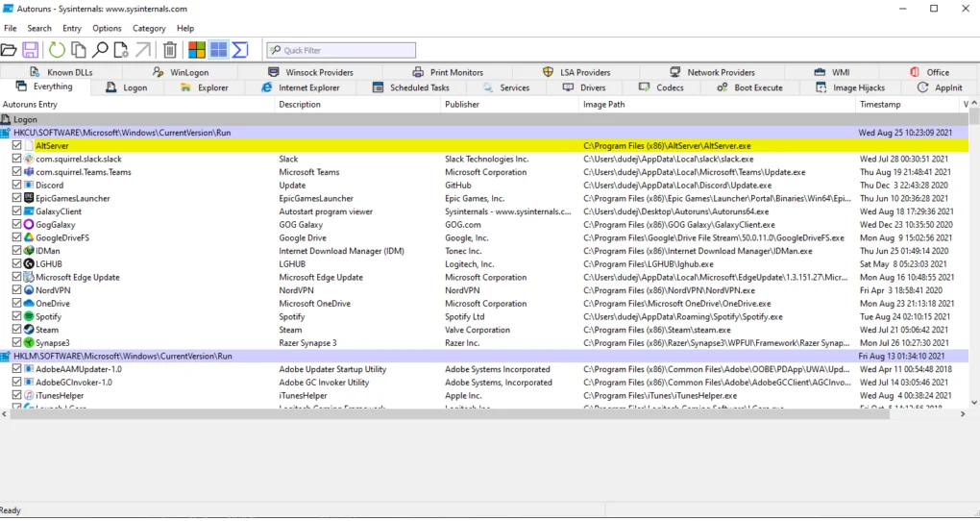Screen dimensions: 980x521
Task: Open the Options menu
Action: click(x=107, y=29)
